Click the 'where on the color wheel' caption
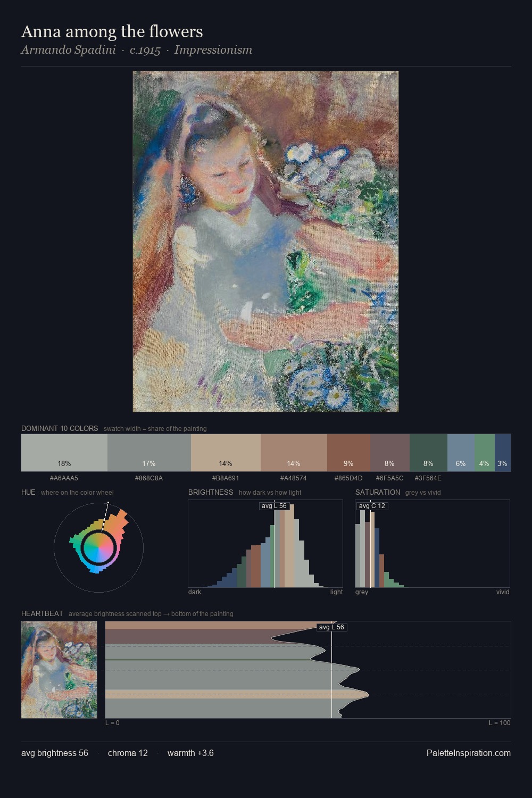This screenshot has height=798, width=532. click(77, 493)
